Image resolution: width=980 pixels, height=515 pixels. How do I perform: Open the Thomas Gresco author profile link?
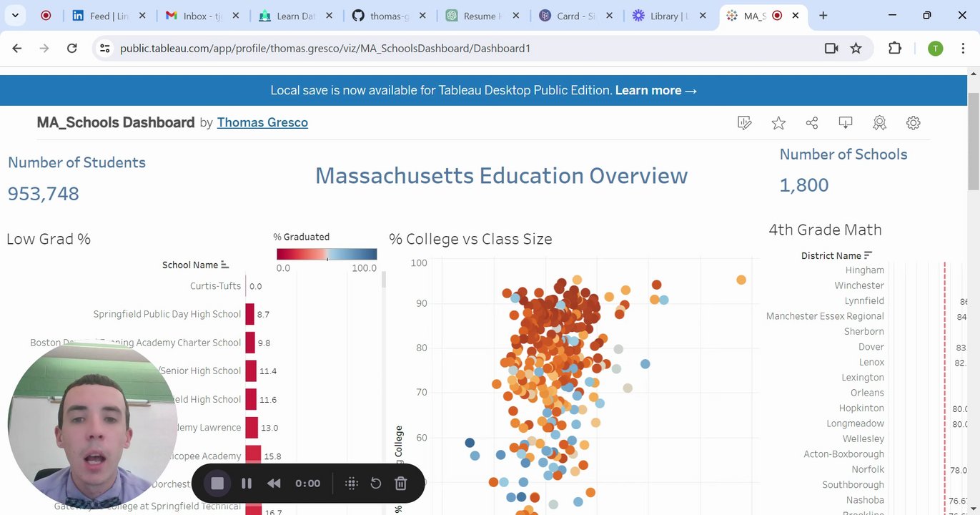262,122
